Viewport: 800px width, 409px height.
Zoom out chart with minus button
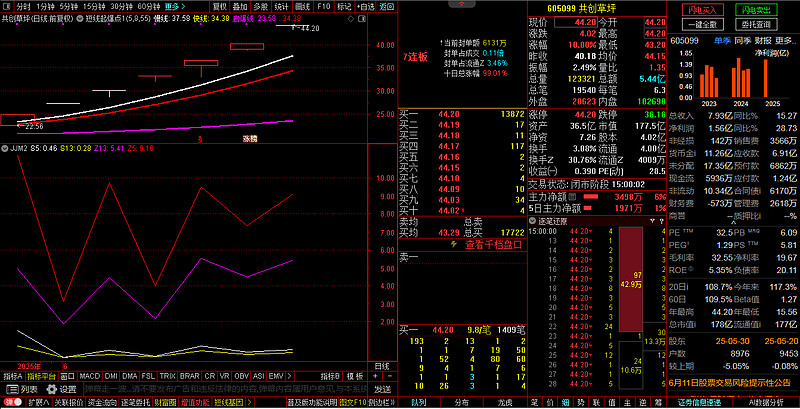tap(388, 376)
